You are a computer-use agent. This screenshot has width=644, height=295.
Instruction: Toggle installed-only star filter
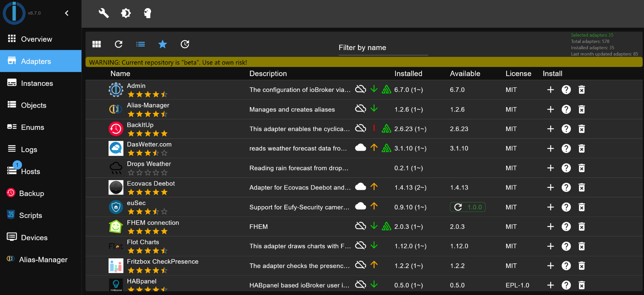(163, 44)
